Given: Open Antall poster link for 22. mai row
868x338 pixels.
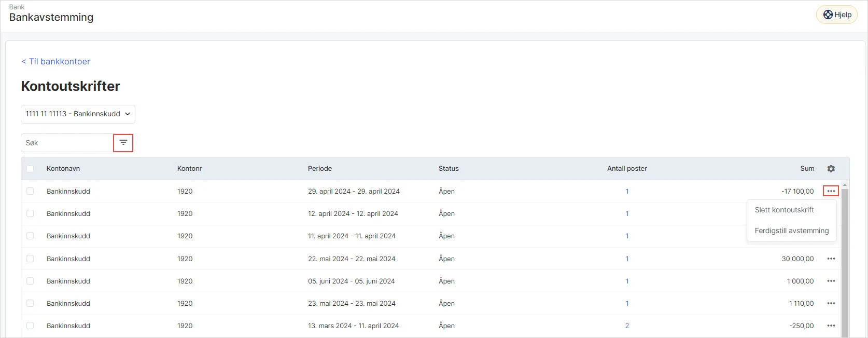Looking at the screenshot, I should coord(627,259).
